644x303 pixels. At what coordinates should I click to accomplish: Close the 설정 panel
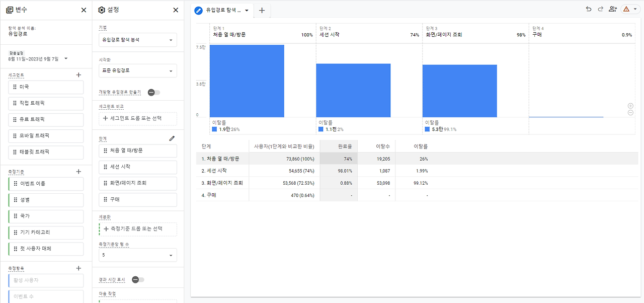176,10
